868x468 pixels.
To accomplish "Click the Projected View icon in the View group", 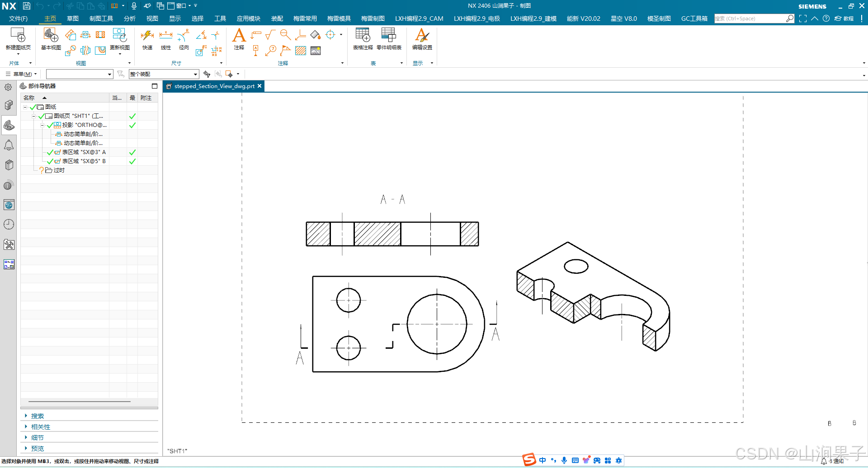I will click(x=71, y=35).
